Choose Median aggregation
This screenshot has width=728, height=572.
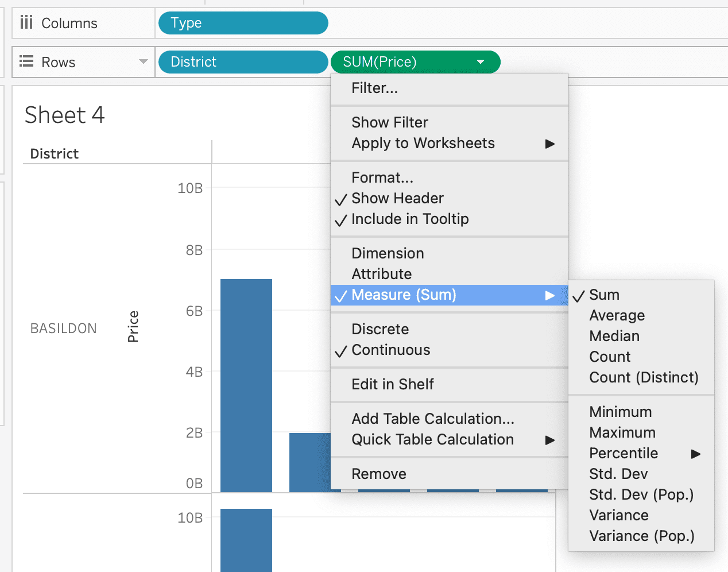coord(614,336)
